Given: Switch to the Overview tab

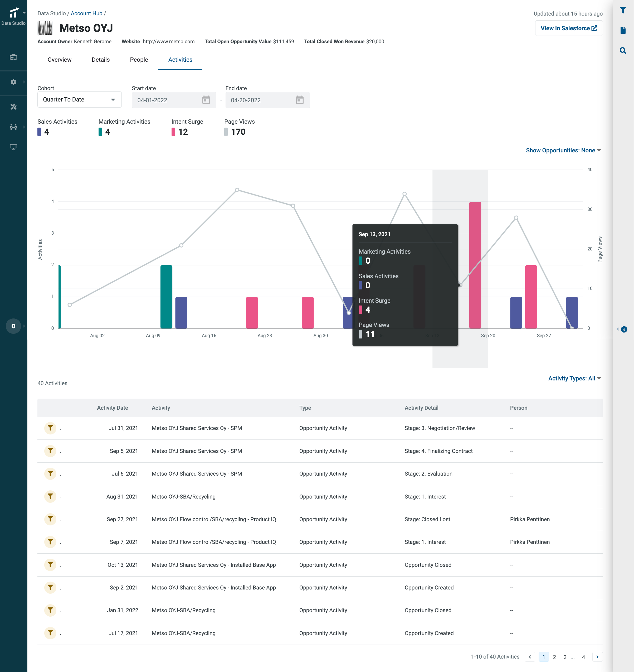Looking at the screenshot, I should (x=60, y=60).
